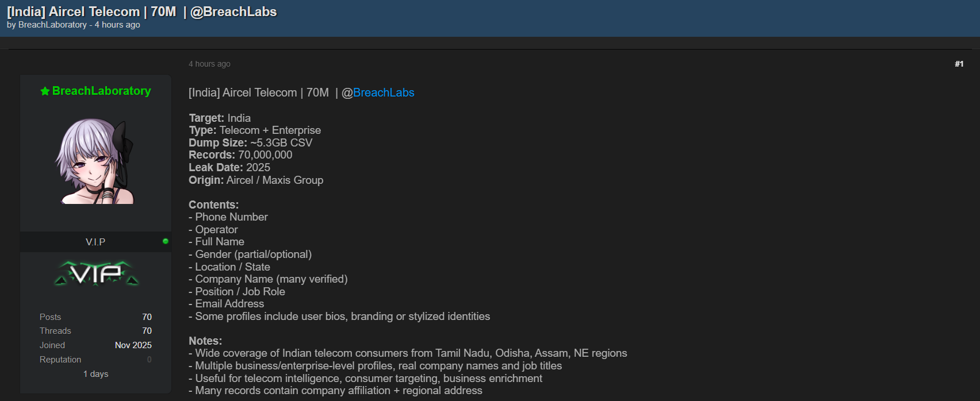Click the thread title in the header
Screen dimensions: 980x401
141,11
